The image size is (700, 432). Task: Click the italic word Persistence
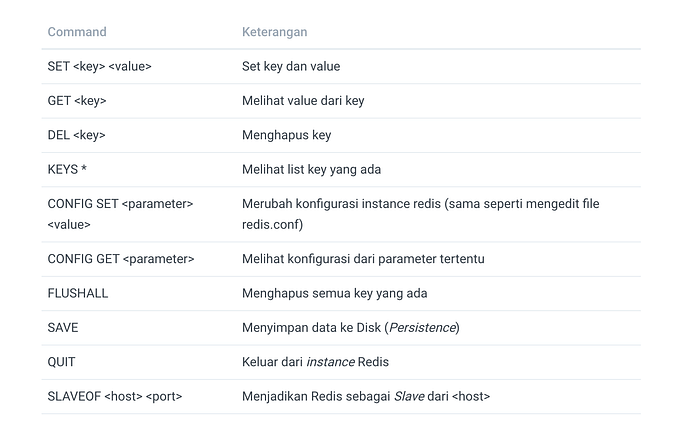click(422, 328)
